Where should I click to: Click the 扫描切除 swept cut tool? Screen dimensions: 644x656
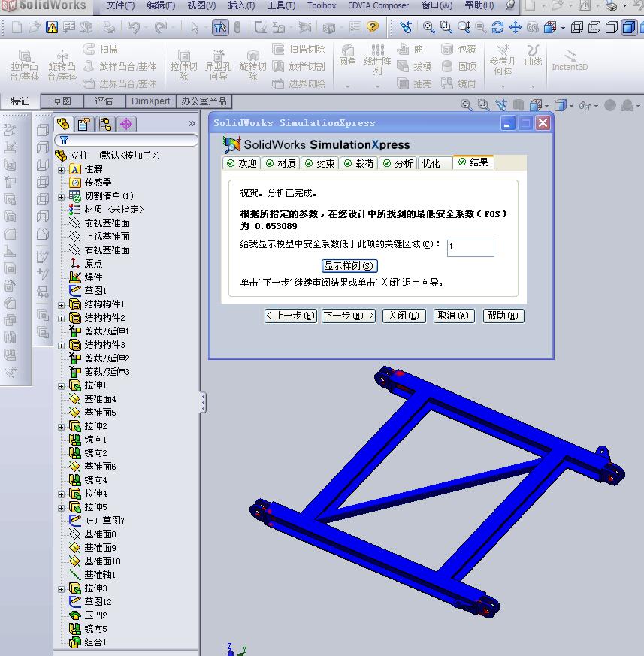click(298, 50)
